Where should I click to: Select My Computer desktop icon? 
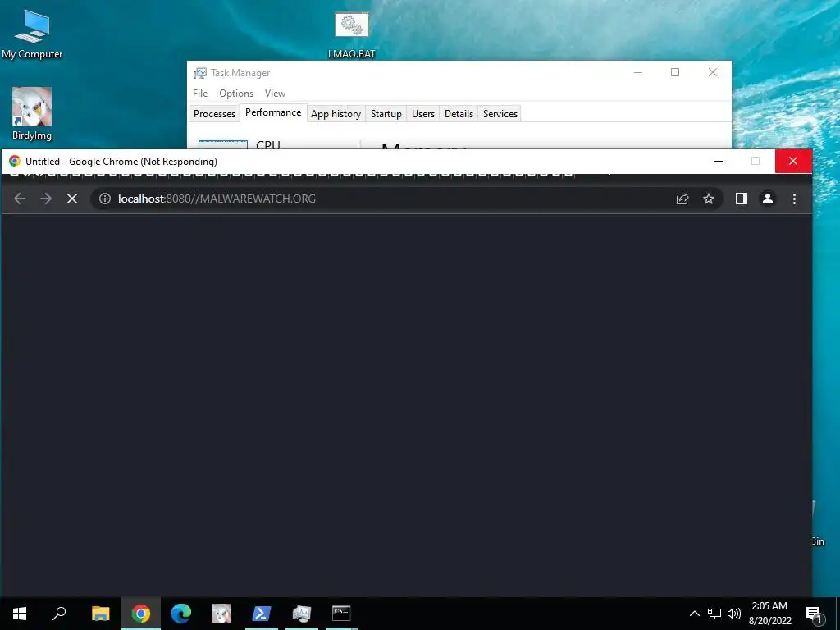pyautogui.click(x=32, y=34)
